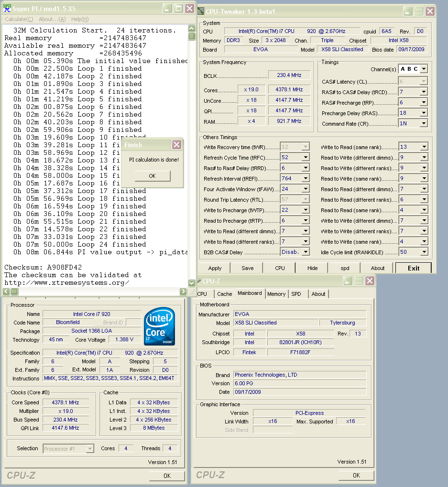Click the Bios date 09/17/2009 in CPU-Tweaker
The image size is (448, 487).
click(411, 49)
